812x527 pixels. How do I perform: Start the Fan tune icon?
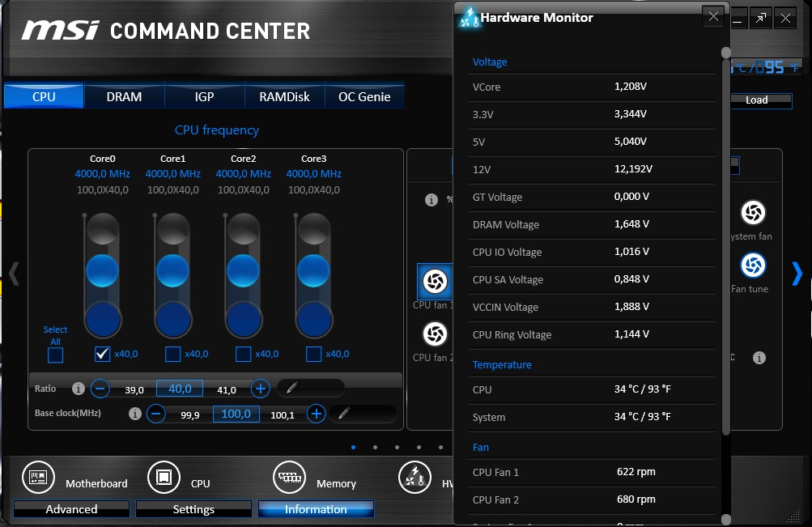753,265
